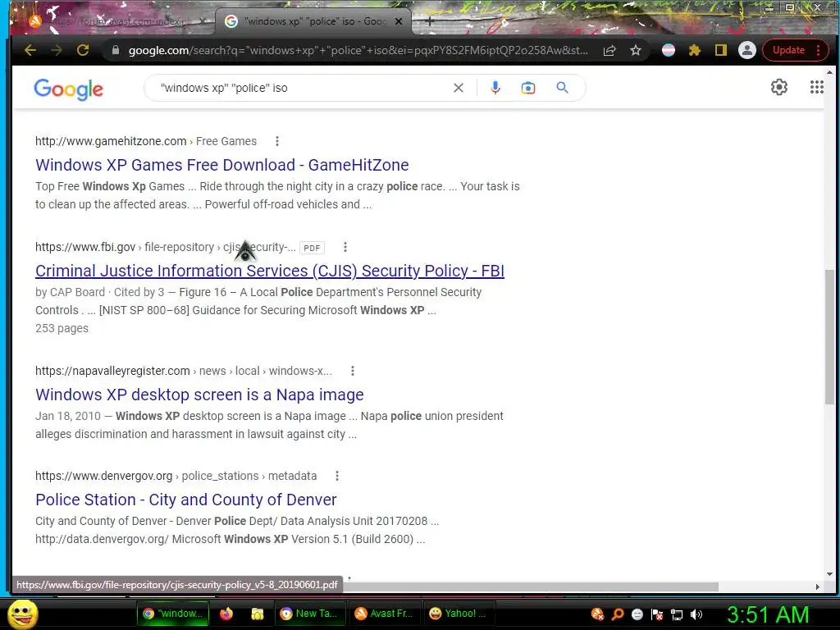Image resolution: width=840 pixels, height=630 pixels.
Task: Switch to the Yahoo! taskbar button
Action: tap(459, 614)
